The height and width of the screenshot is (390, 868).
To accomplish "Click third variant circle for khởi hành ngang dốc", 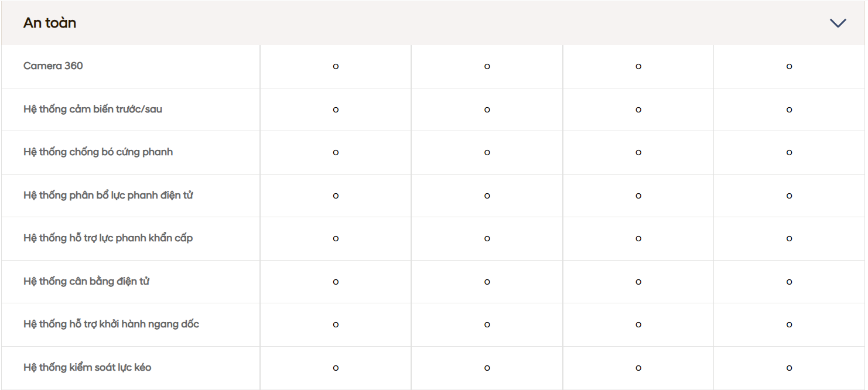I will point(638,325).
